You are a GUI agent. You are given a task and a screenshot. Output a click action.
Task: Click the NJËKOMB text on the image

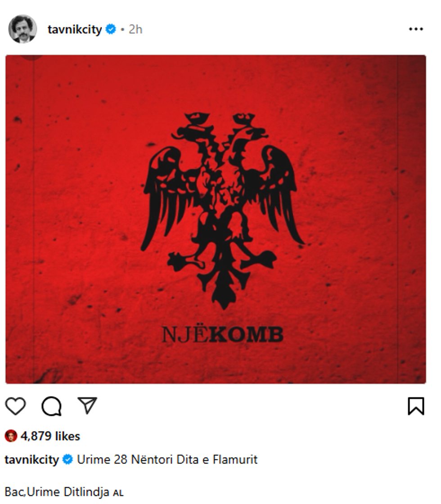coord(222,334)
